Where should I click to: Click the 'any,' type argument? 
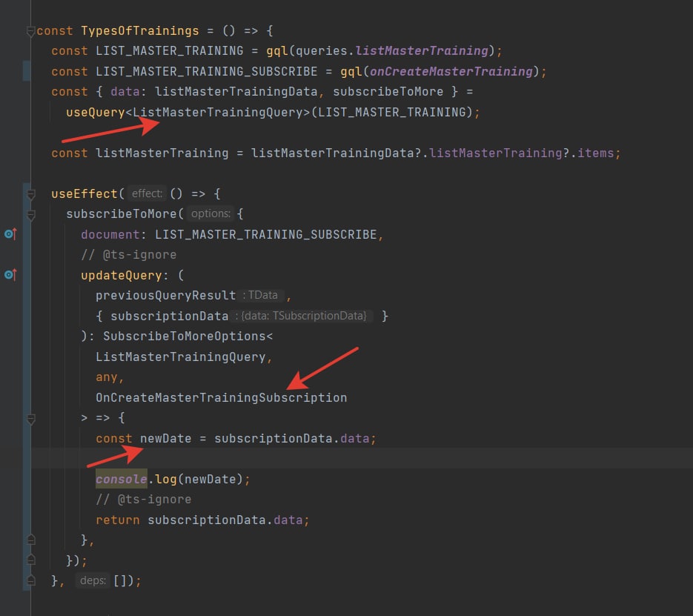[x=110, y=377]
